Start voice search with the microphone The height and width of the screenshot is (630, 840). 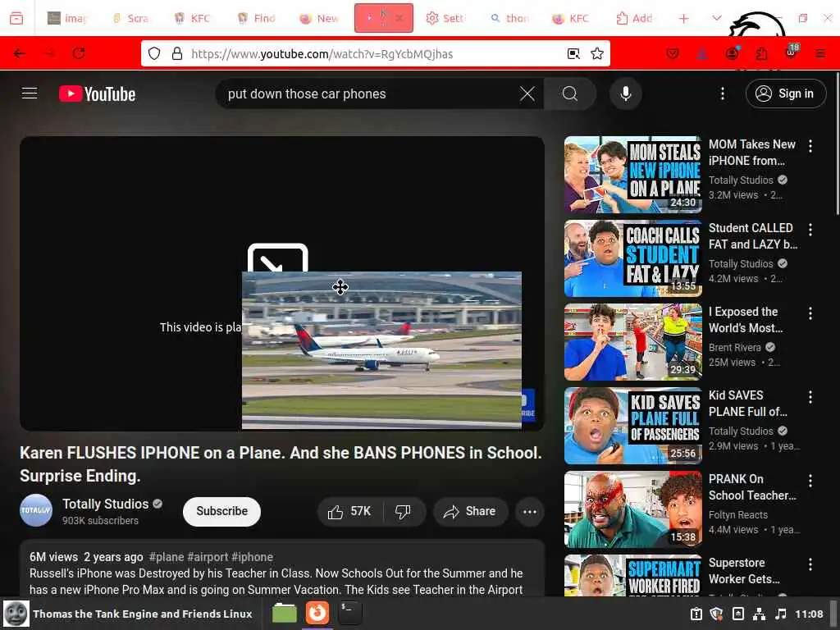click(625, 94)
